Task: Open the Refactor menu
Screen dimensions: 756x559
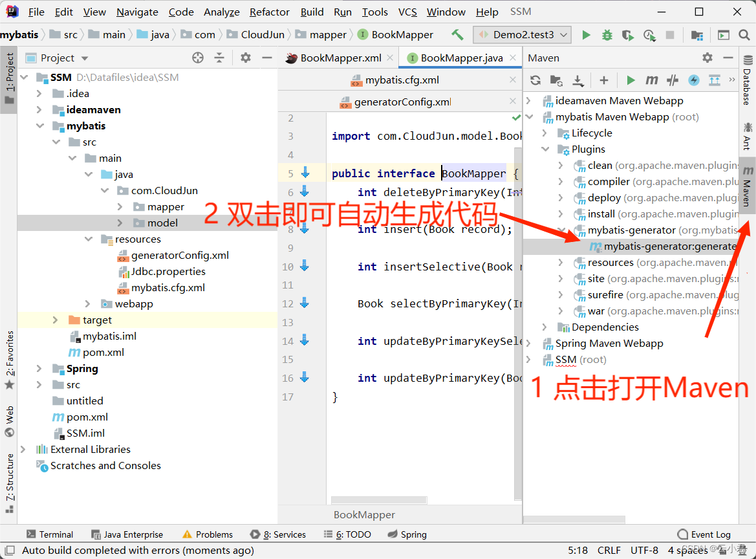Action: [x=270, y=12]
